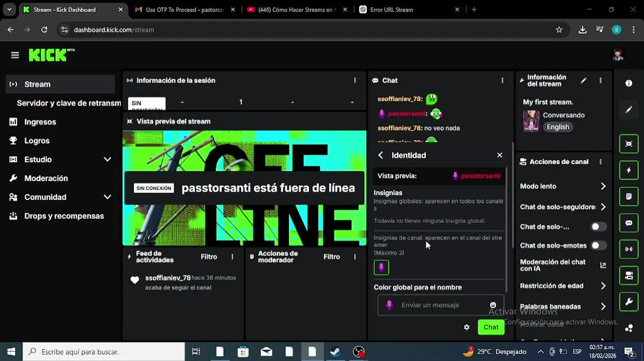Open Servidor y clave de retransmisión

pyautogui.click(x=69, y=103)
